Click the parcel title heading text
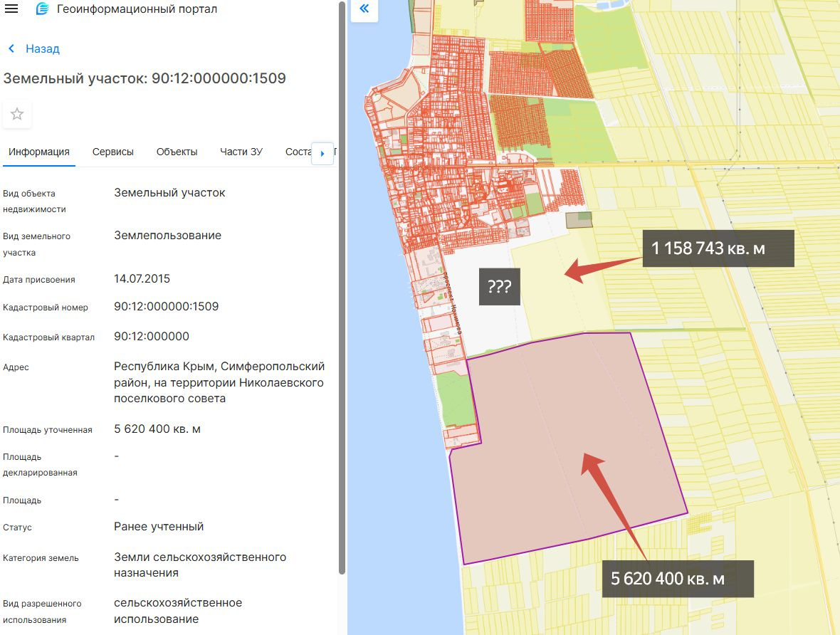 (145, 78)
